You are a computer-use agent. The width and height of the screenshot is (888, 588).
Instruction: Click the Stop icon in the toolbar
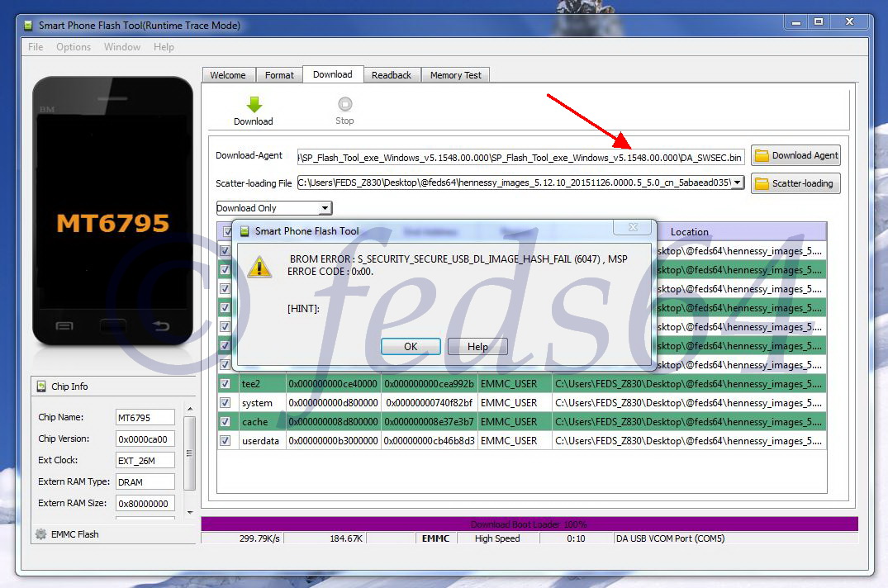click(345, 104)
